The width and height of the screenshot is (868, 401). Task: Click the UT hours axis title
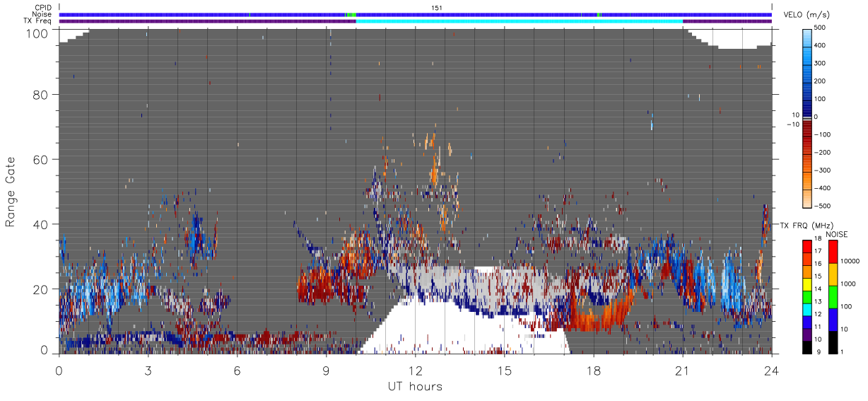415,387
